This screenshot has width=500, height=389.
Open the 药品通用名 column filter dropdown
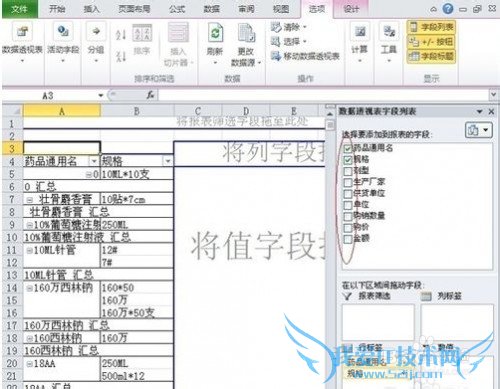pos(94,161)
